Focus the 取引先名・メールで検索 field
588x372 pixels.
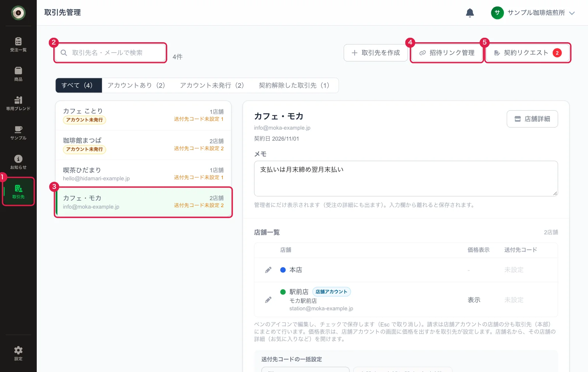pos(110,53)
